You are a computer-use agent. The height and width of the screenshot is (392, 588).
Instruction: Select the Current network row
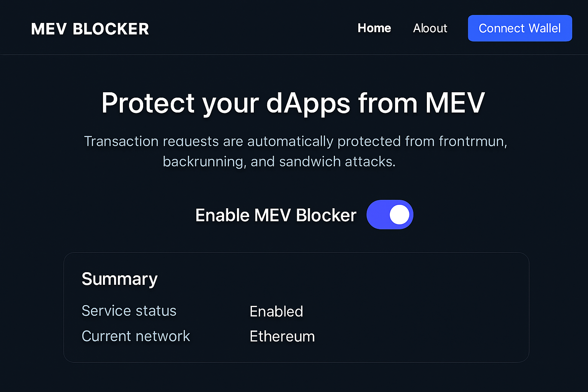pyautogui.click(x=136, y=336)
